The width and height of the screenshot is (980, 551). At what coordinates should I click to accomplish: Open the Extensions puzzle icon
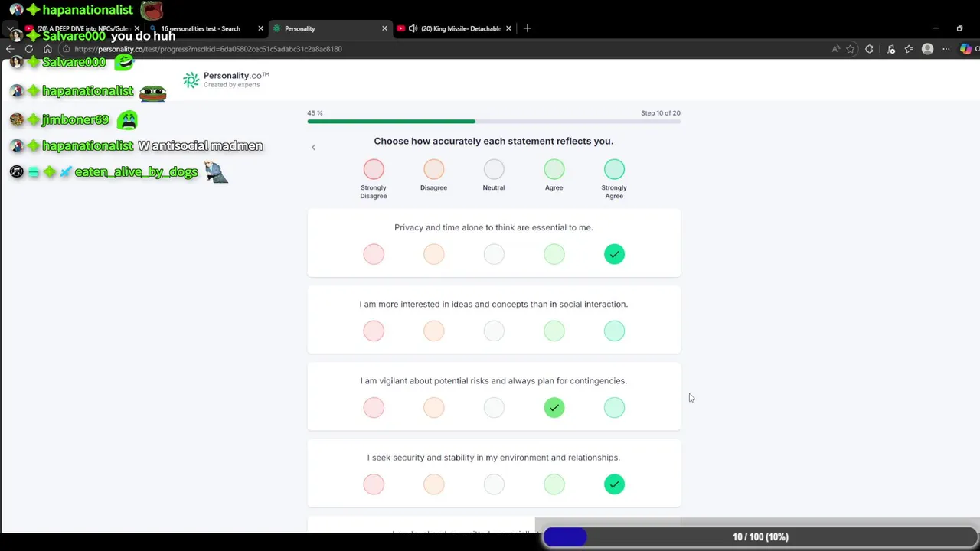pyautogui.click(x=869, y=49)
